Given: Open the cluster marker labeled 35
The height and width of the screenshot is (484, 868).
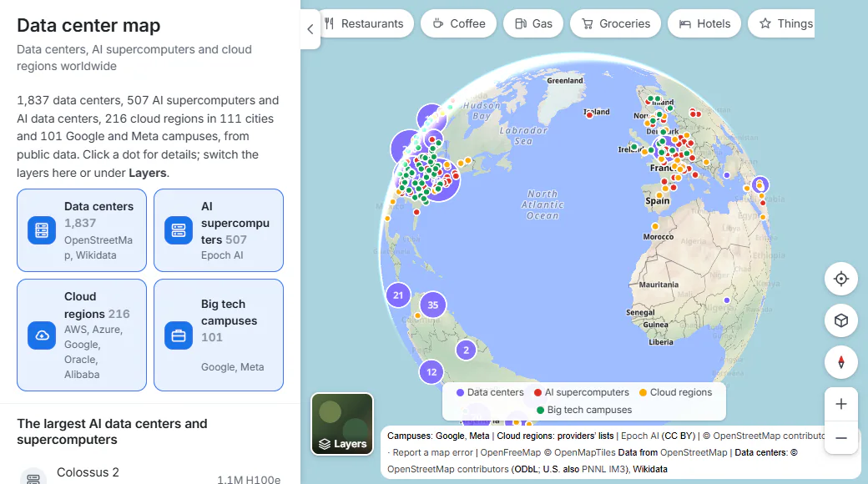Looking at the screenshot, I should click(433, 305).
